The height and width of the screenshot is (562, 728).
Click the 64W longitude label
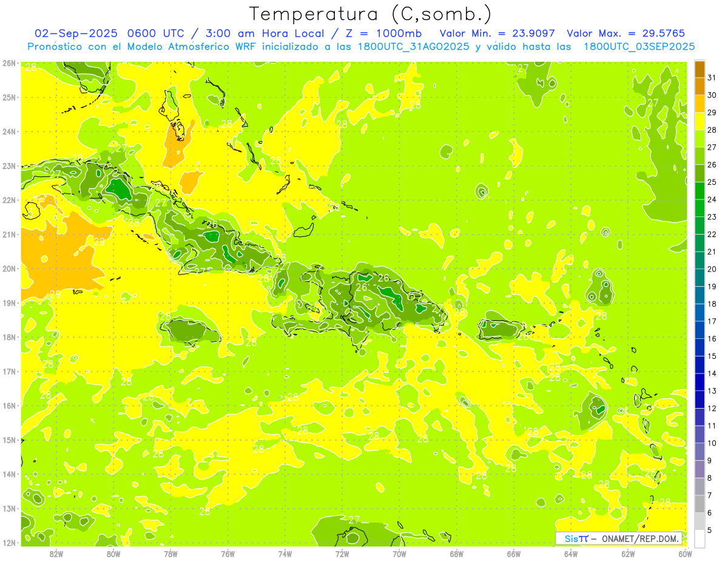[571, 554]
